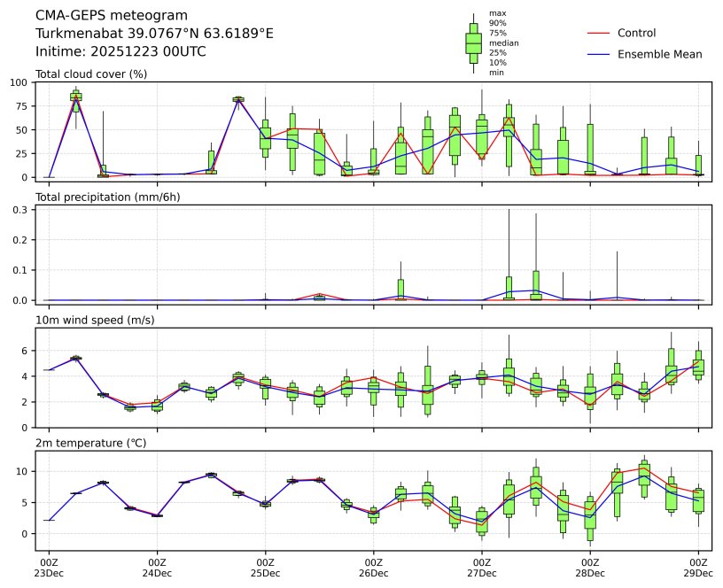Click the 00Z 27Dec axis tick label
This screenshot has height=588, width=723.
481,567
